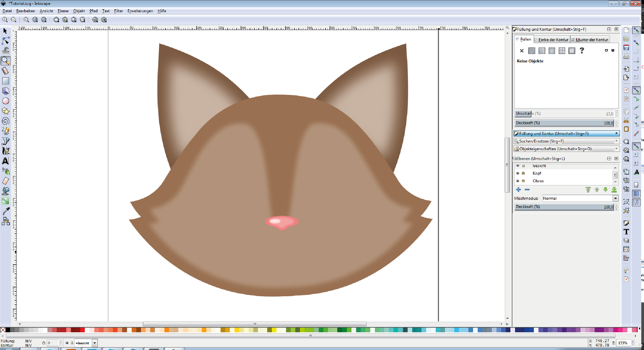Viewport: 644px width, 350px height.
Task: Click the Print icon in command bar
Action: [x=626, y=56]
